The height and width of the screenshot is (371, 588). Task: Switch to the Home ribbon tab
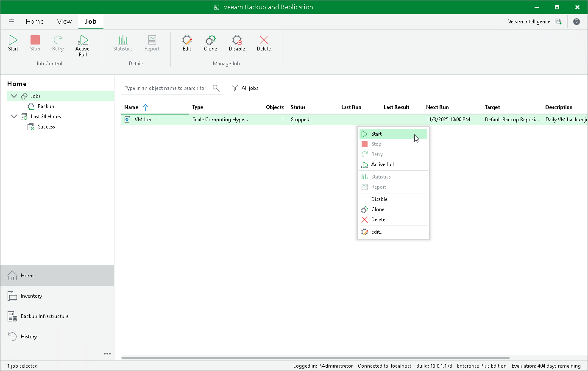35,22
